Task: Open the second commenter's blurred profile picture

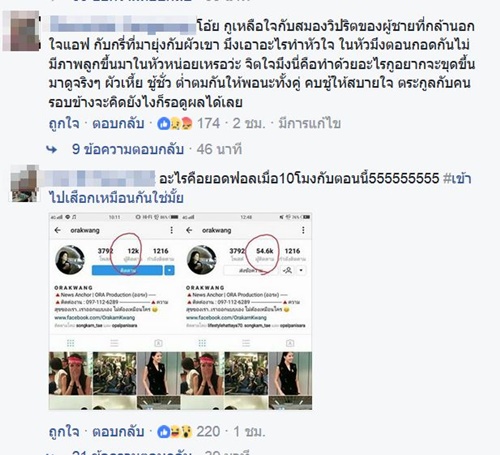Action: pyautogui.click(x=24, y=184)
